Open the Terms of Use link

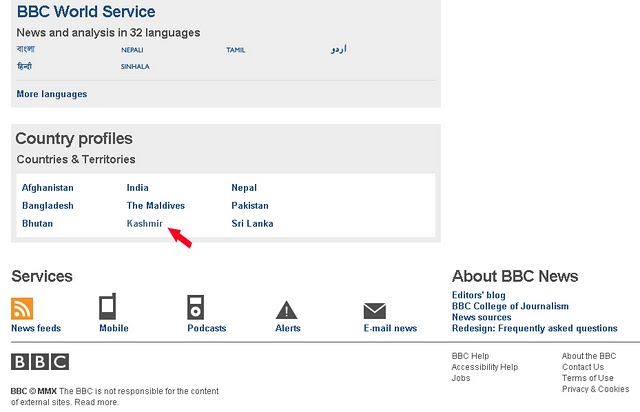(588, 378)
